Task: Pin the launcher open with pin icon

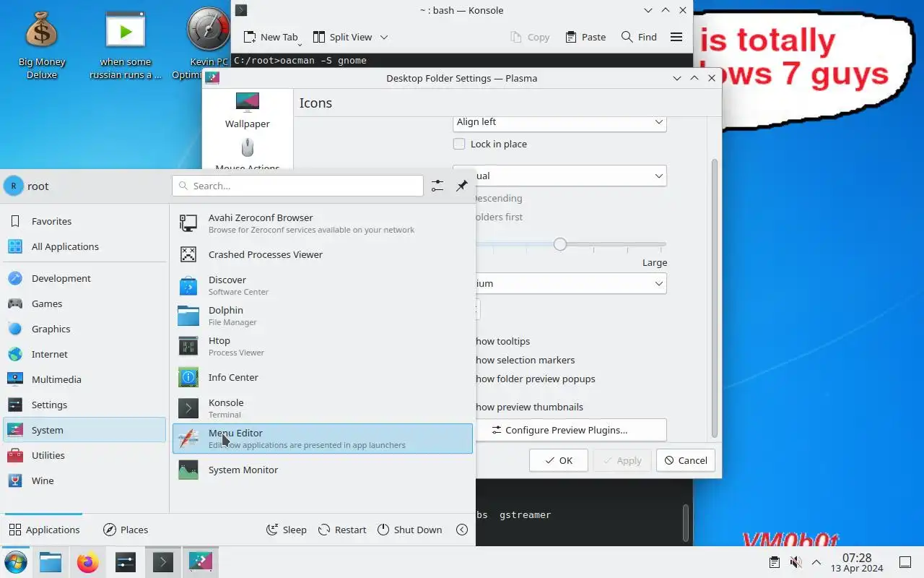Action: pyautogui.click(x=462, y=186)
